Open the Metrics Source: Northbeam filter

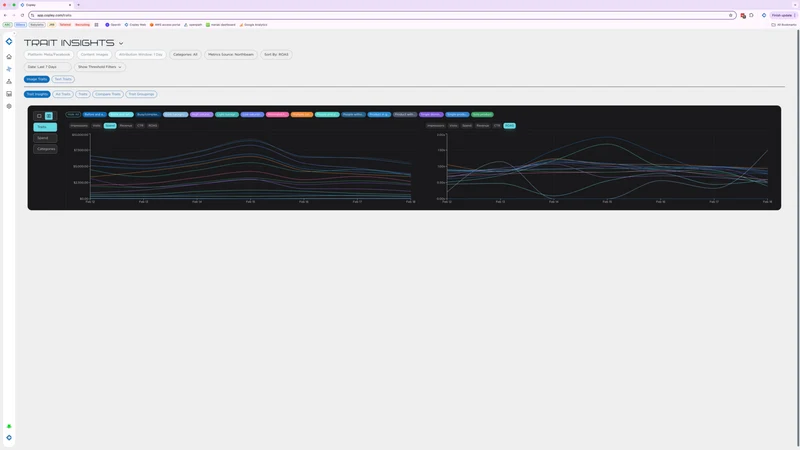[231, 55]
